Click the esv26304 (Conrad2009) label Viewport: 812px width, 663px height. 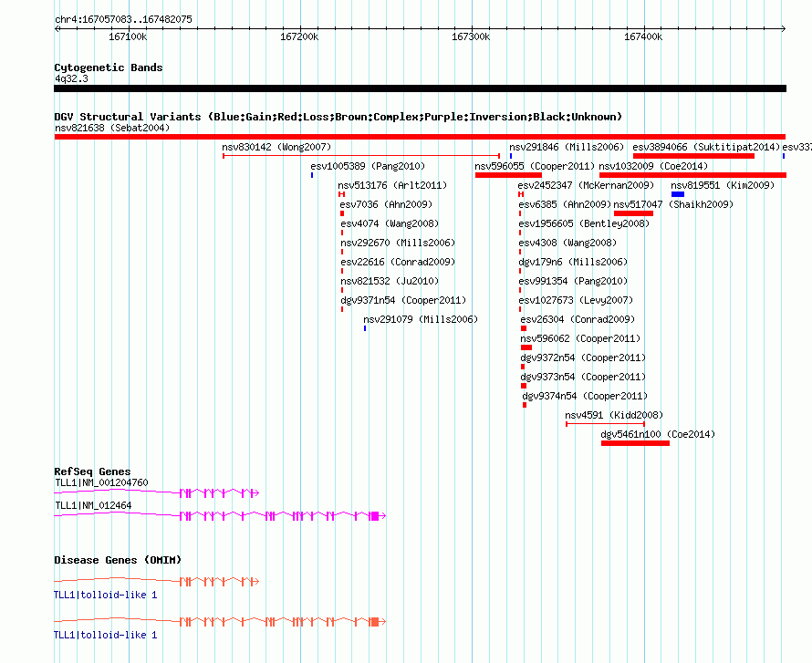[x=578, y=319]
